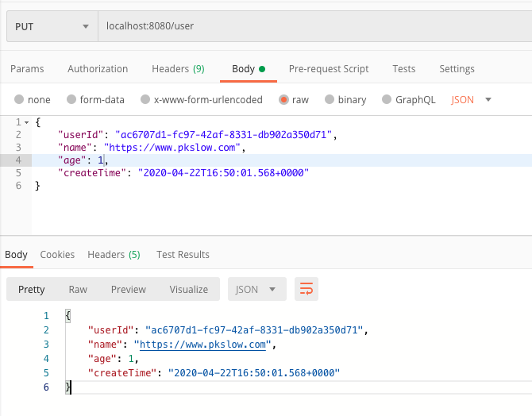Choose x-www-form-urlencoded body type

[145, 100]
